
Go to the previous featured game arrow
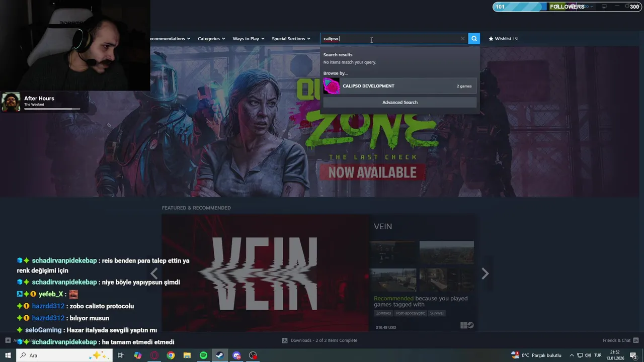tap(154, 274)
